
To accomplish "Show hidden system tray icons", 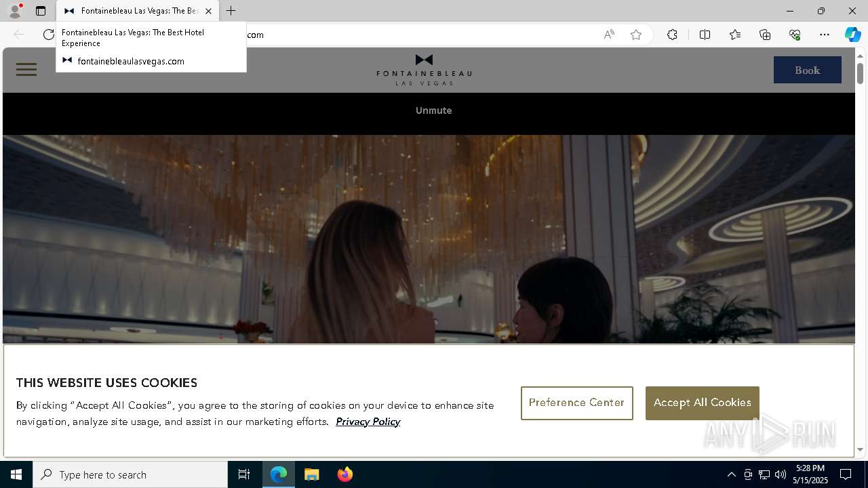I will point(731,474).
